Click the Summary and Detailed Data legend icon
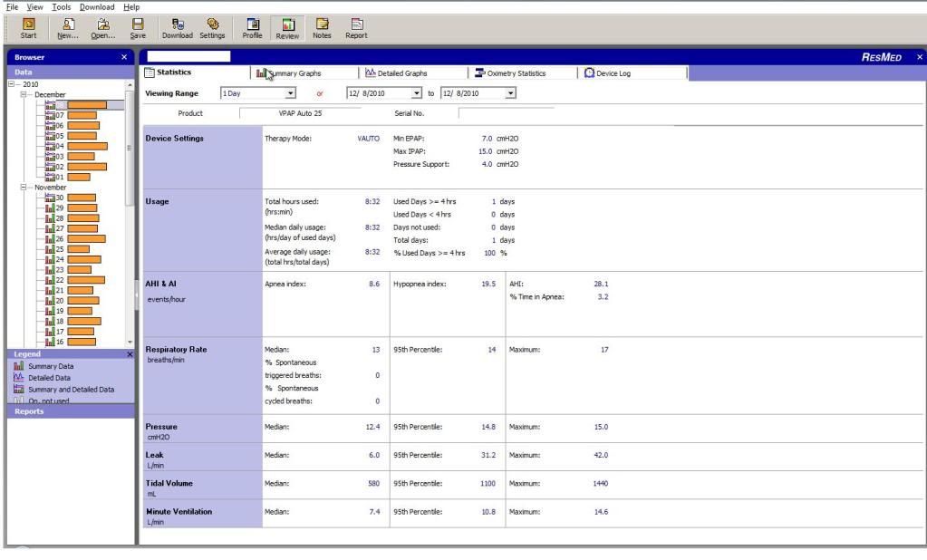The height and width of the screenshot is (560, 927). pos(19,389)
